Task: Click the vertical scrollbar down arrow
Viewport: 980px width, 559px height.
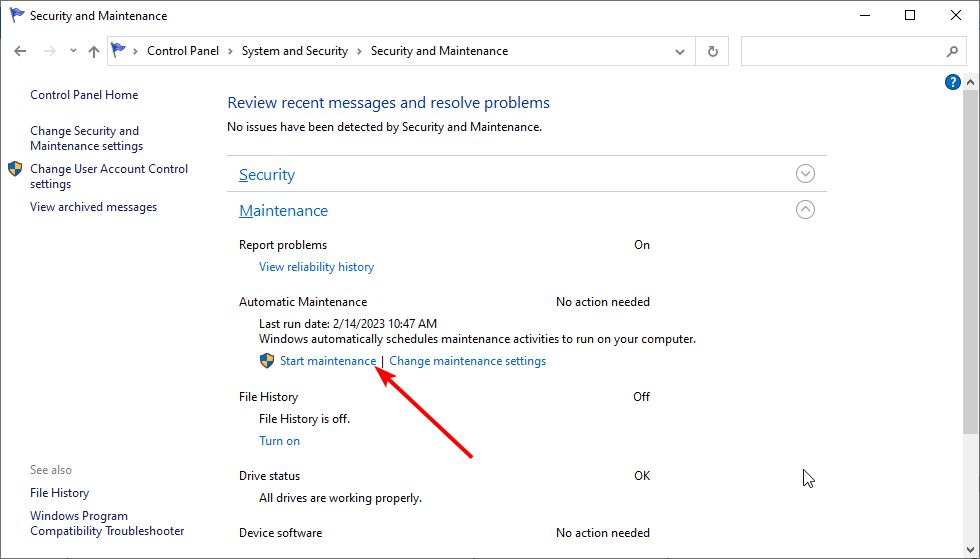Action: coord(970,551)
